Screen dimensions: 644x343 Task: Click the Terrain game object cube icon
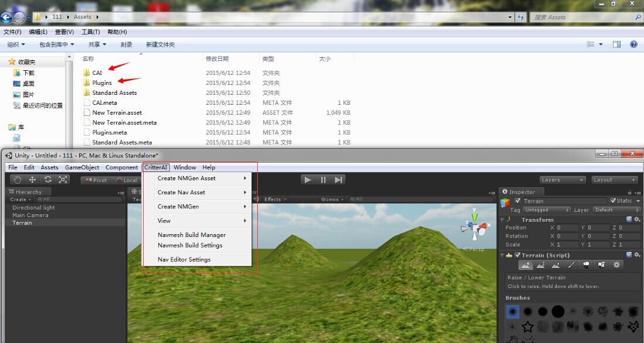(505, 203)
